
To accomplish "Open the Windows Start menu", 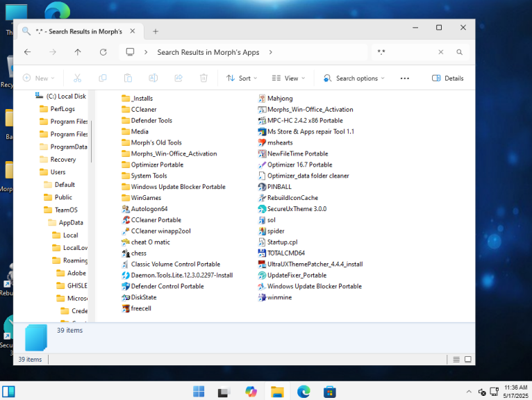I will [199, 392].
